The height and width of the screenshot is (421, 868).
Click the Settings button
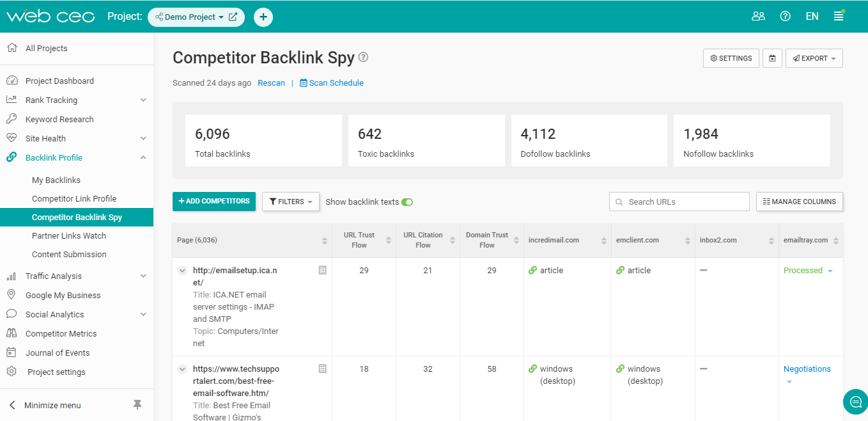pos(731,58)
